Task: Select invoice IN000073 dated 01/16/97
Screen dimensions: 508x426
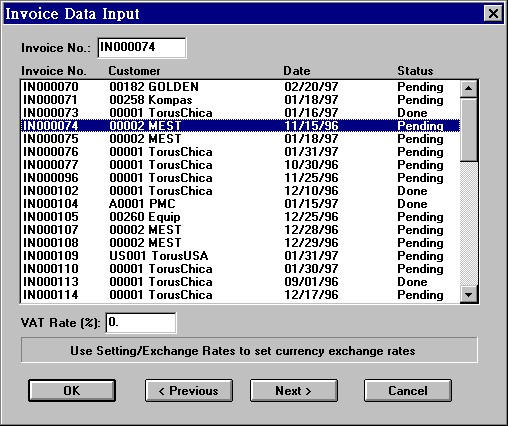Action: [240, 113]
